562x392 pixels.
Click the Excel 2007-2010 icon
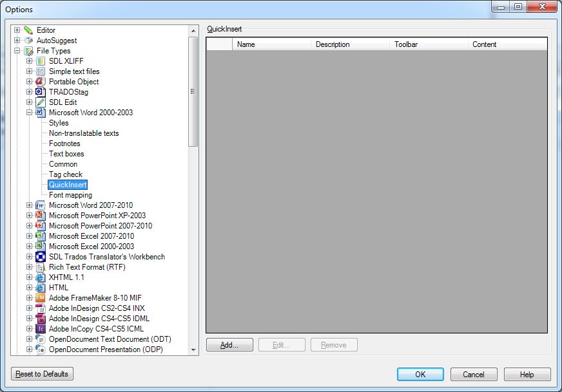(x=41, y=236)
